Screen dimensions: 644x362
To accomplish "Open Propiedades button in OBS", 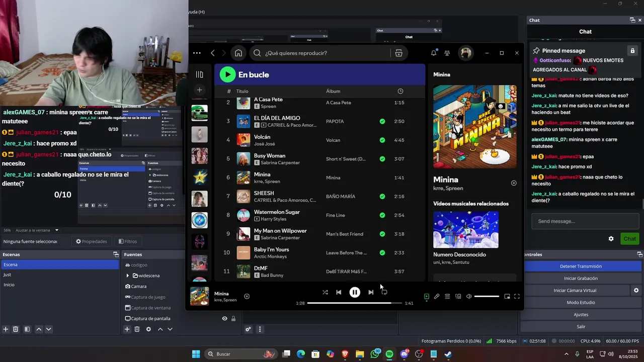I will [92, 241].
